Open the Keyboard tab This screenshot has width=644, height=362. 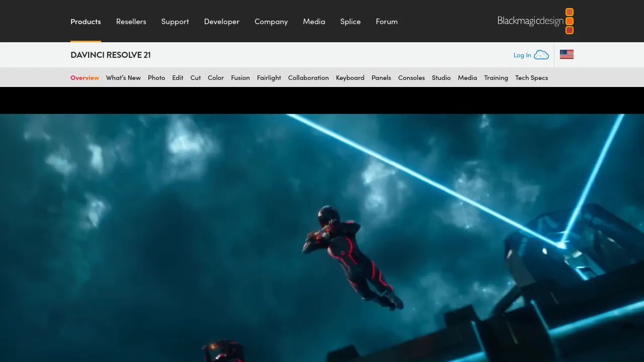coord(350,78)
